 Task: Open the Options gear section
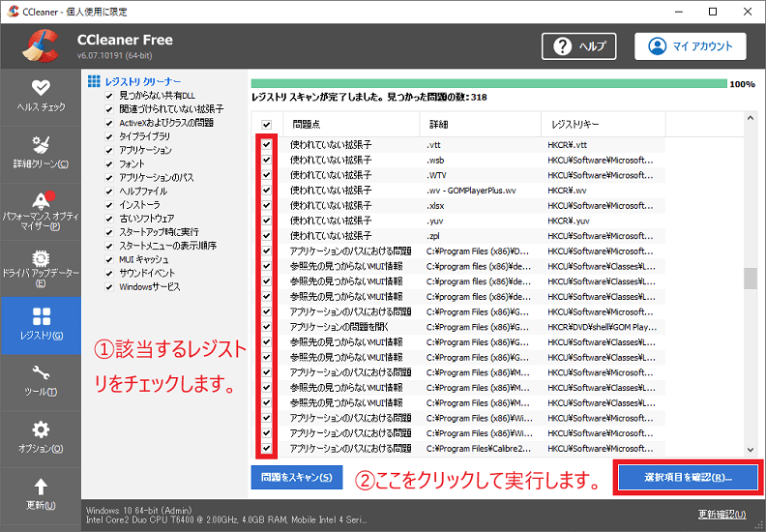41,438
